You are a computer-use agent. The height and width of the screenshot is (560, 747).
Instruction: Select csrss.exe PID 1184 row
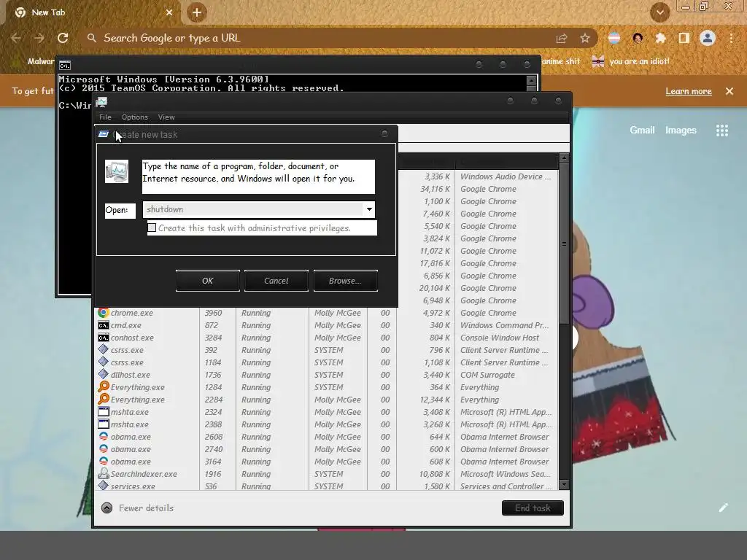click(326, 362)
